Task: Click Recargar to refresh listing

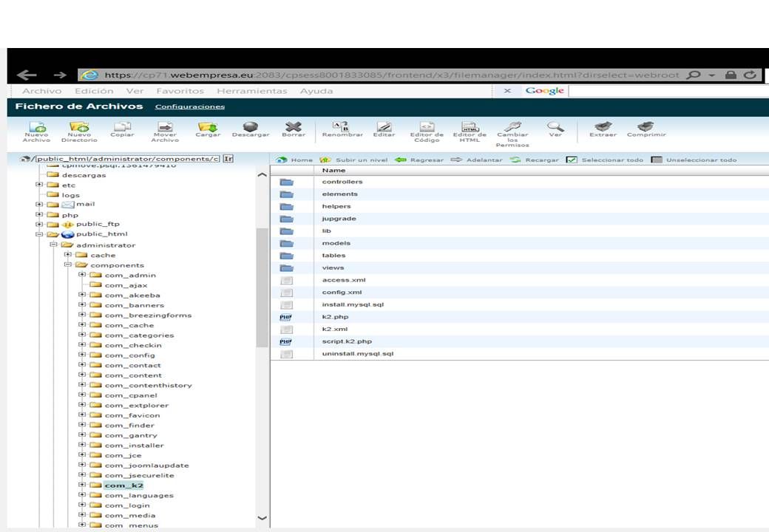Action: (x=535, y=160)
